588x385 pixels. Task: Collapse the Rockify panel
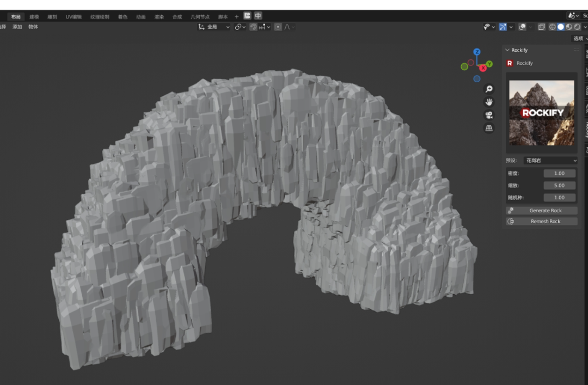coord(507,50)
